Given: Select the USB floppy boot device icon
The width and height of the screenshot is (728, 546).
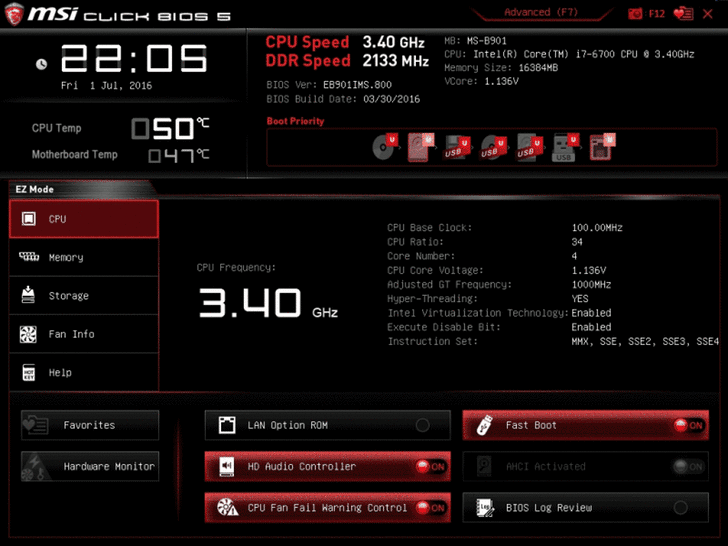Looking at the screenshot, I should [457, 148].
